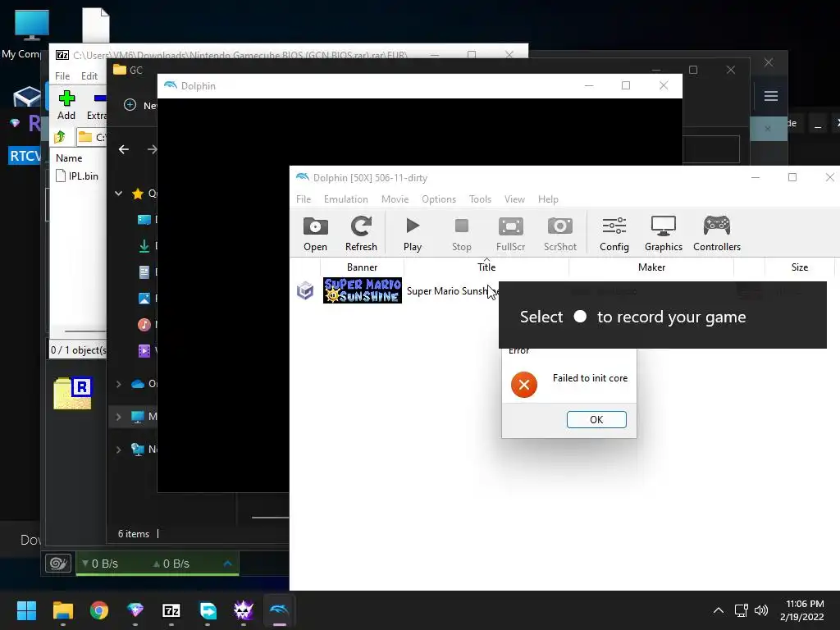Open Controllers settings in Dolphin
The height and width of the screenshot is (630, 840).
click(x=717, y=234)
